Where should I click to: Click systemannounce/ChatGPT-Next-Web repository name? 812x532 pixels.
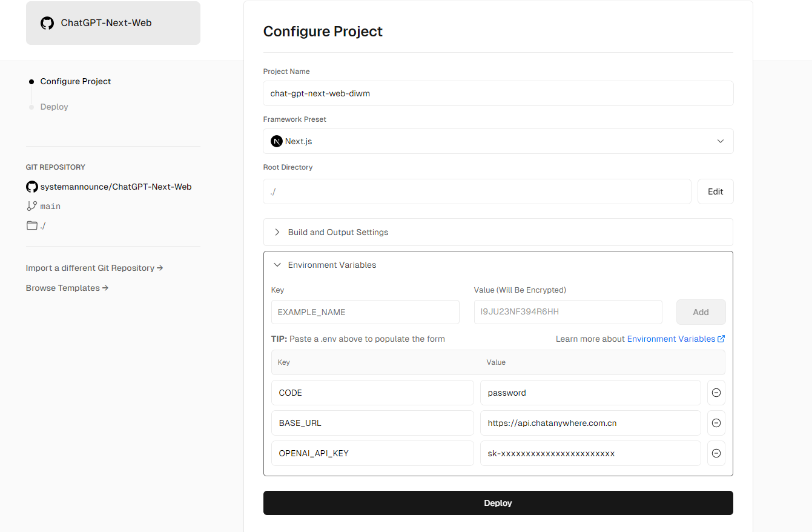(x=116, y=187)
